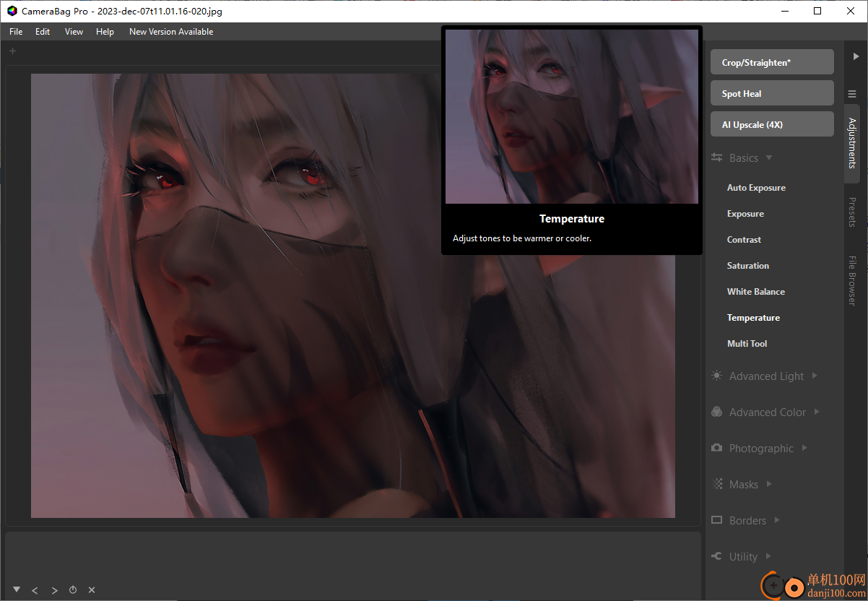Screen dimensions: 868x601
Task: Switch to the Presets side tab
Action: pyautogui.click(x=852, y=212)
